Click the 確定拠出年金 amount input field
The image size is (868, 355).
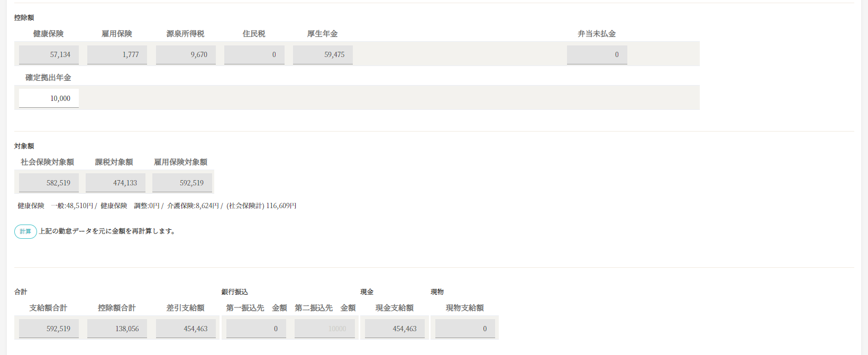(x=49, y=98)
